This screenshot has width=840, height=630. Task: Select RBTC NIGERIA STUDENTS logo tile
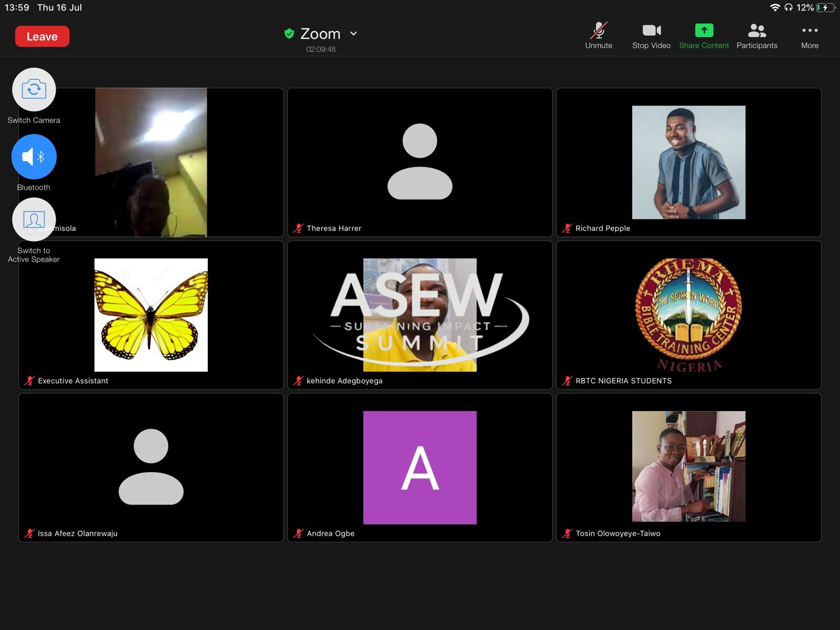(689, 315)
